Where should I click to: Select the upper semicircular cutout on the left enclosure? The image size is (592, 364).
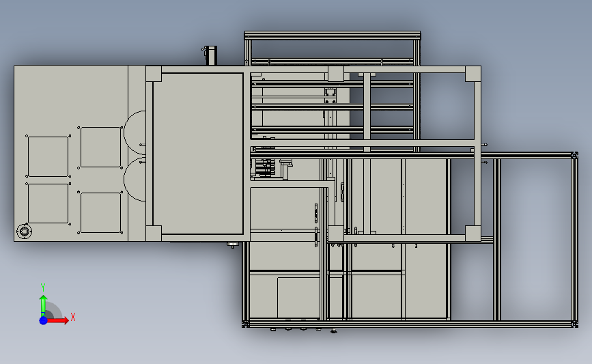[x=135, y=132]
